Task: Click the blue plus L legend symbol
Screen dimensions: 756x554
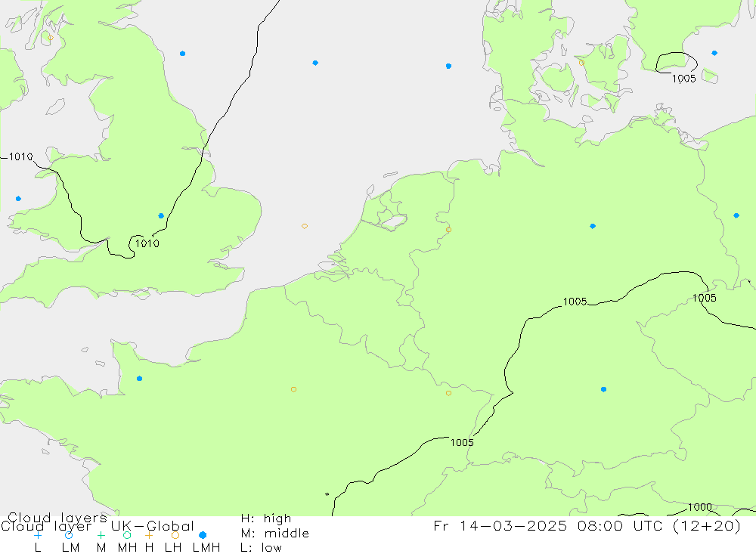Action: pyautogui.click(x=38, y=535)
